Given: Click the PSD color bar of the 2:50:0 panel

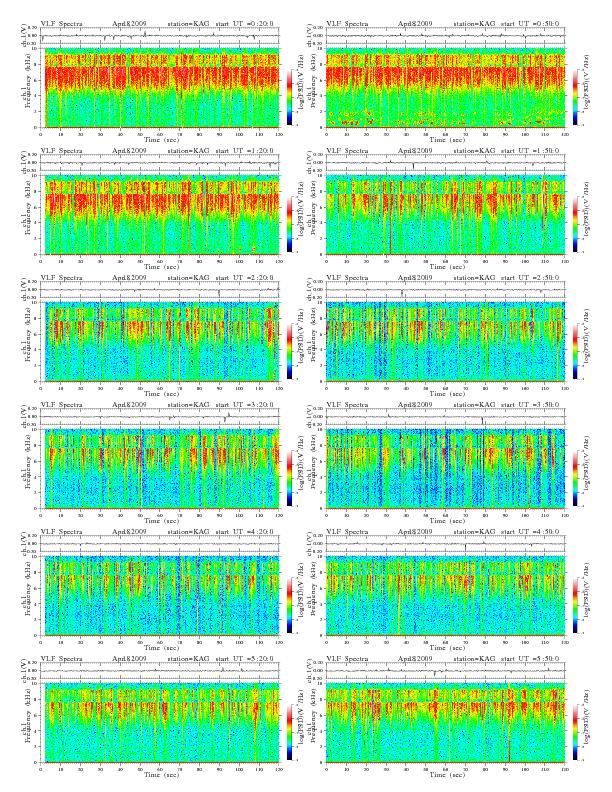Looking at the screenshot, I should [x=575, y=351].
